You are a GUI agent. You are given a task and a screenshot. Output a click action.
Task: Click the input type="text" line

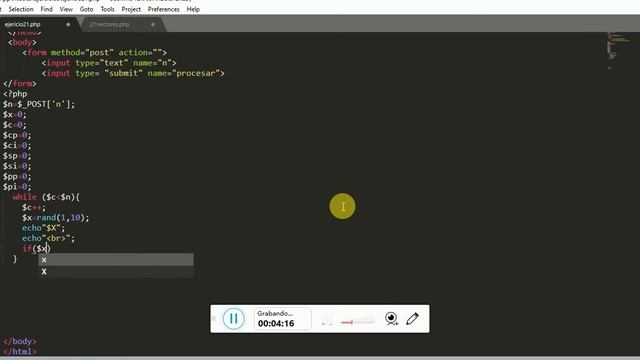[x=109, y=63]
